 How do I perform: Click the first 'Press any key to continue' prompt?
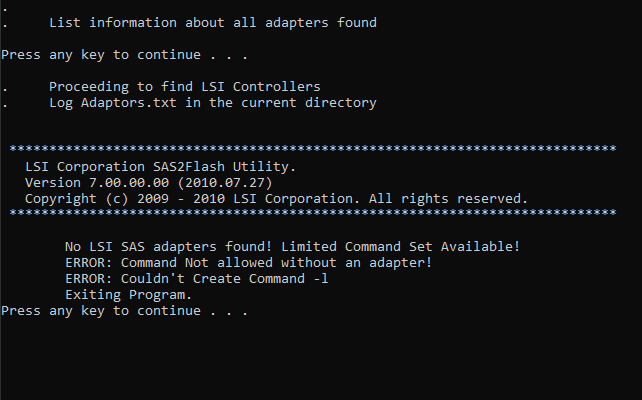tap(124, 55)
